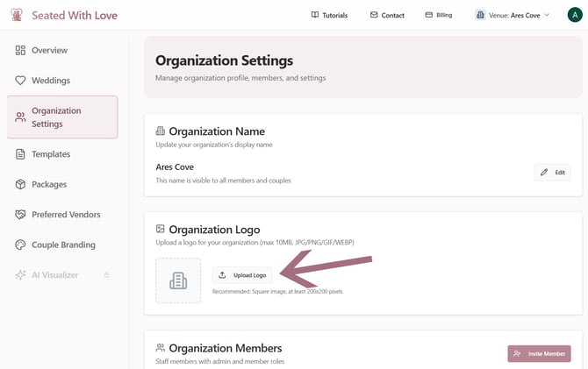Click the Packages box icon
Image resolution: width=588 pixels, height=369 pixels.
pos(20,184)
